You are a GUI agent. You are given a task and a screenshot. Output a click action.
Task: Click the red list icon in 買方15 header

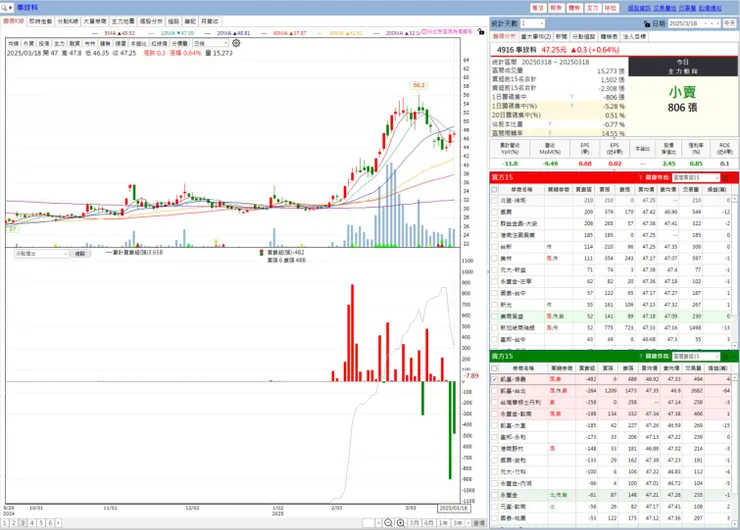[x=725, y=177]
